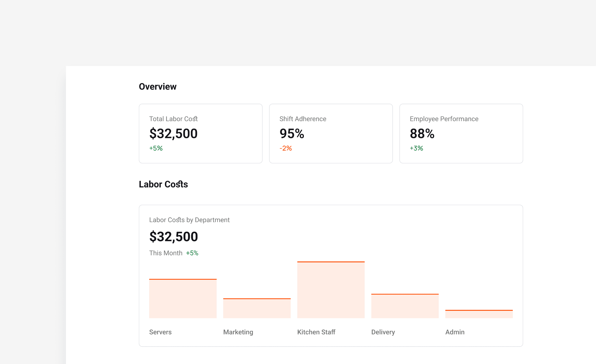596x364 pixels.
Task: Click the Admin axis label
Action: click(454, 332)
